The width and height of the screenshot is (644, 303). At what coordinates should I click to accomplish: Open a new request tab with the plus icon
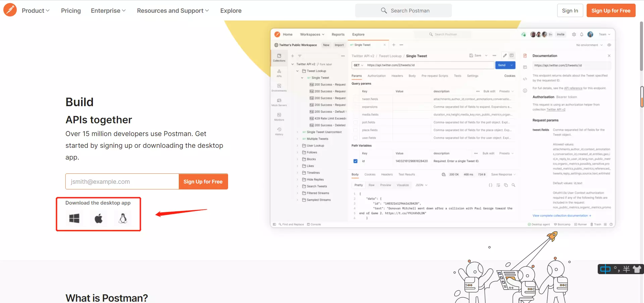[x=394, y=45]
